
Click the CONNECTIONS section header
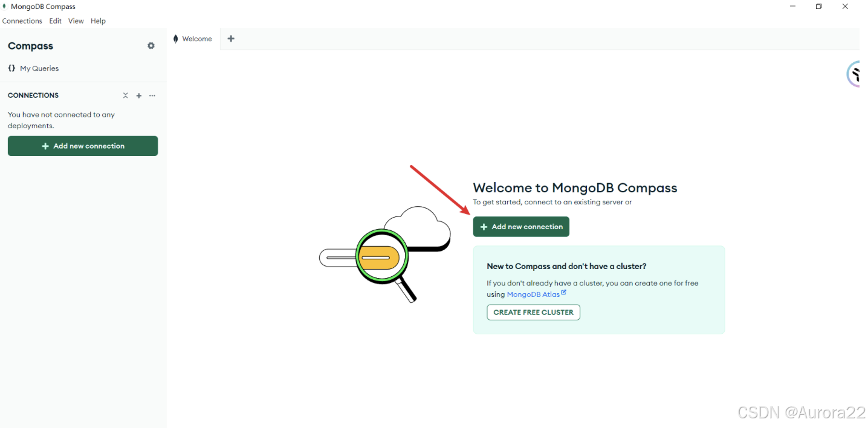[33, 96]
